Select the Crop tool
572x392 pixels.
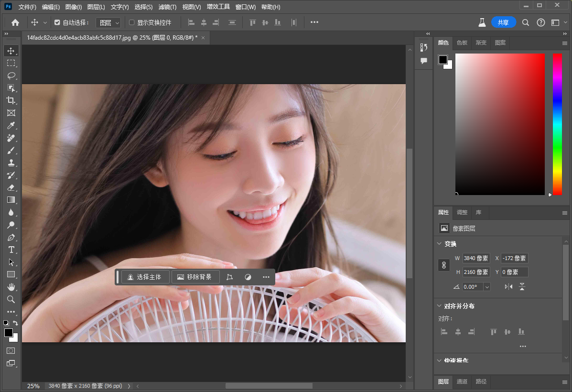click(11, 100)
